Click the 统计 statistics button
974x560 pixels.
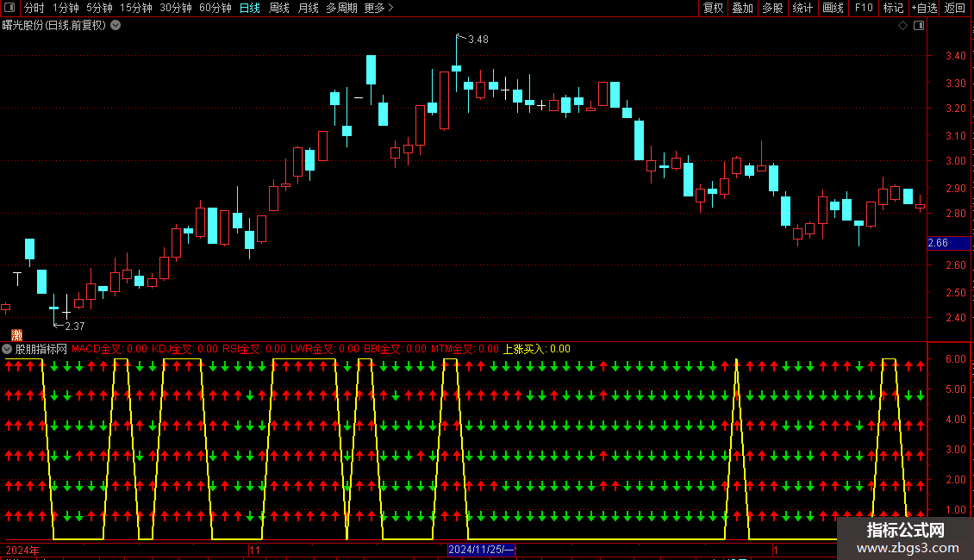tap(802, 8)
